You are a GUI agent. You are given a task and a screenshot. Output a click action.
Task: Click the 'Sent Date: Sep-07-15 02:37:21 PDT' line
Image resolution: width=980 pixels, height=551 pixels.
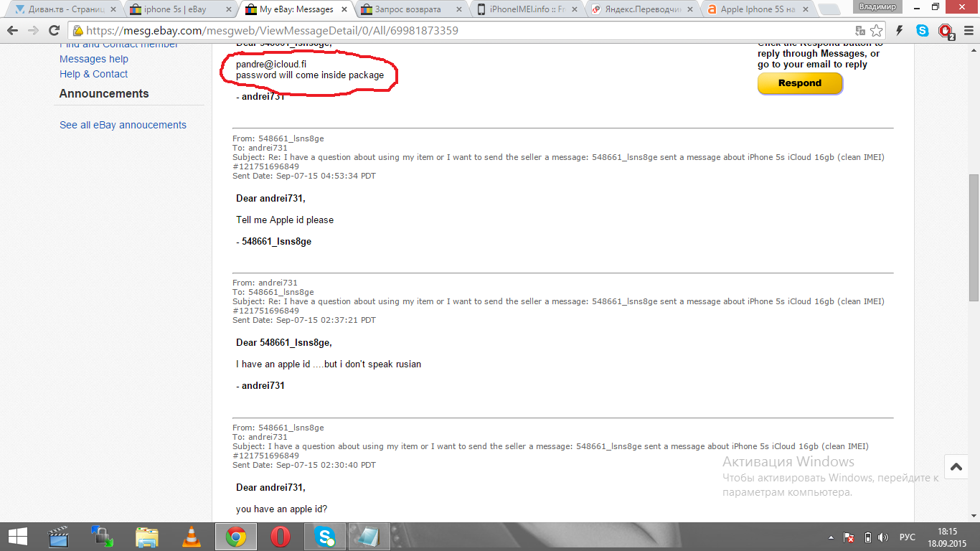[304, 320]
